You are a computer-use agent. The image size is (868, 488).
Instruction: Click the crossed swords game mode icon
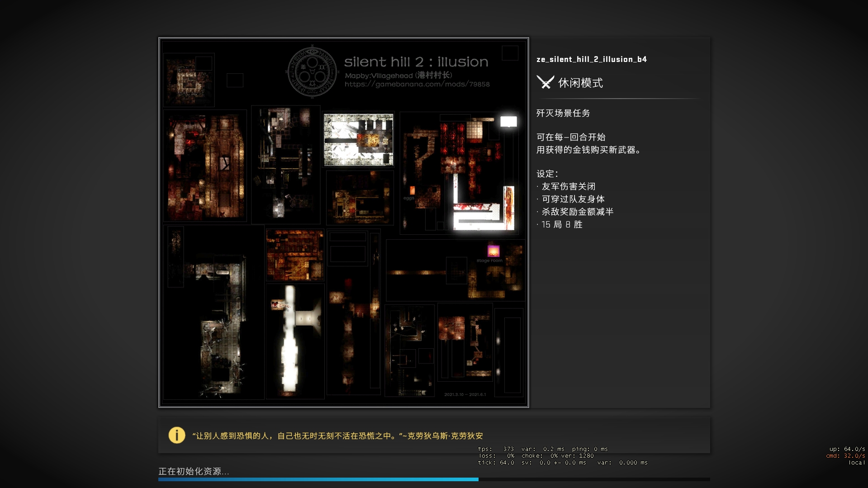[545, 82]
